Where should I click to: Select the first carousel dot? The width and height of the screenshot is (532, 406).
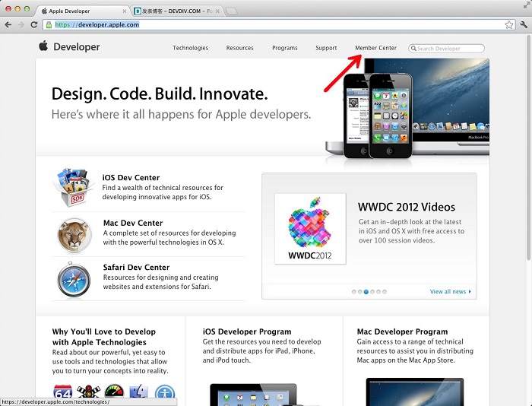pos(354,292)
